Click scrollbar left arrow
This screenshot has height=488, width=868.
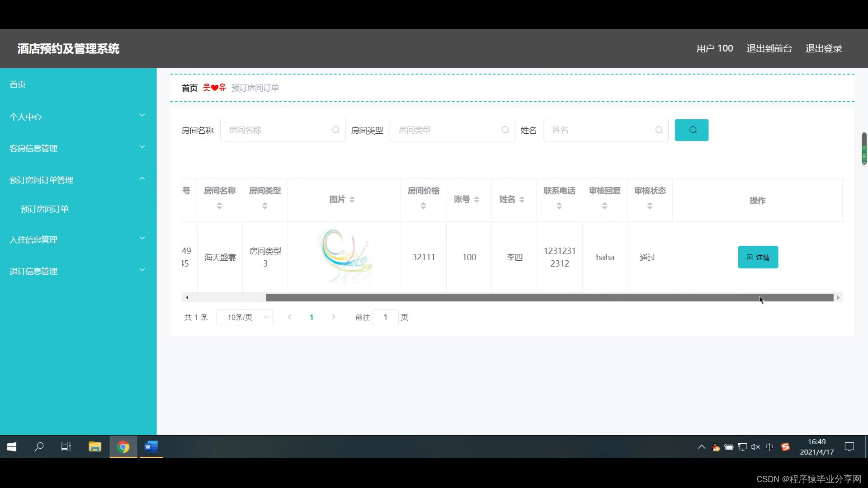tap(187, 297)
